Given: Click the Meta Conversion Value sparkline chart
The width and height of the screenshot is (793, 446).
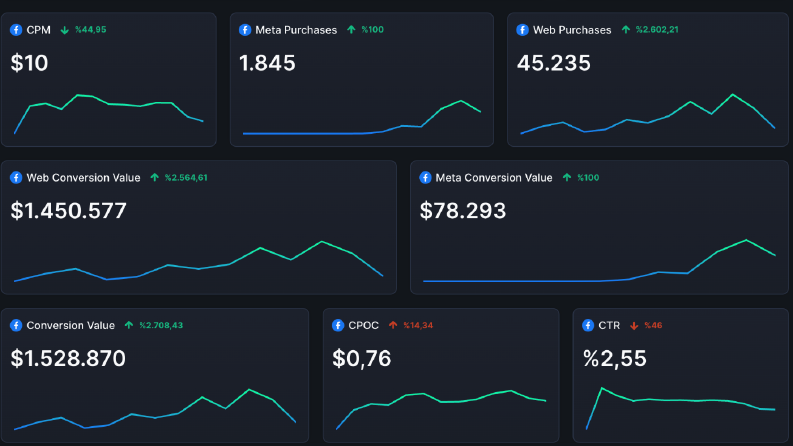Looking at the screenshot, I should [599, 260].
